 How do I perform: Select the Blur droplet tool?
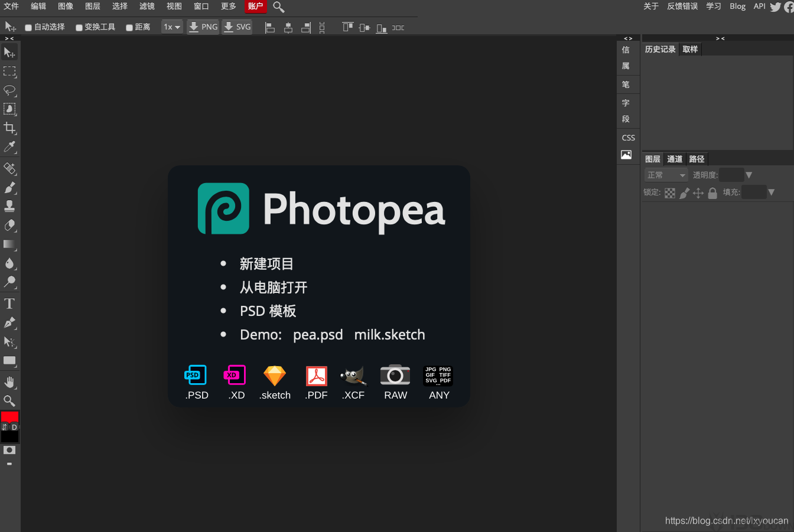click(9, 263)
